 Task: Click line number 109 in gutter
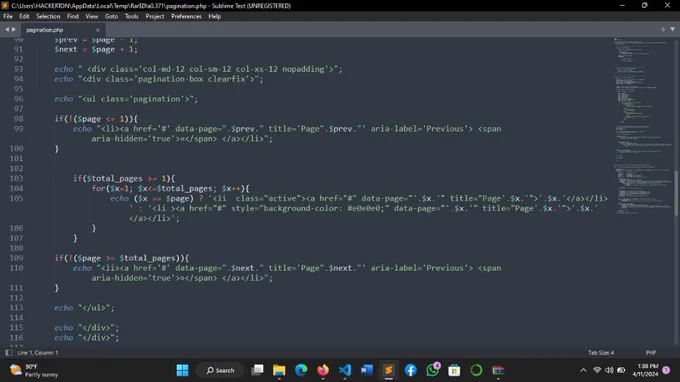pos(16,258)
